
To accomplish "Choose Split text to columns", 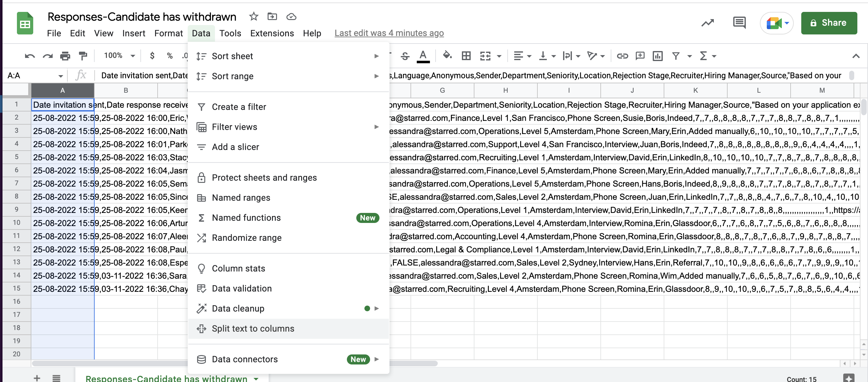I will [x=253, y=328].
